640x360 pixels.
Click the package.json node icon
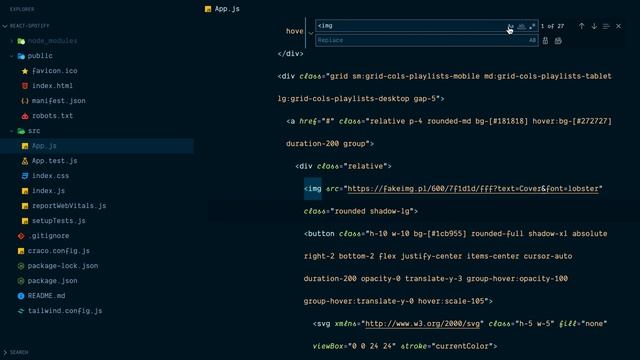click(21, 281)
